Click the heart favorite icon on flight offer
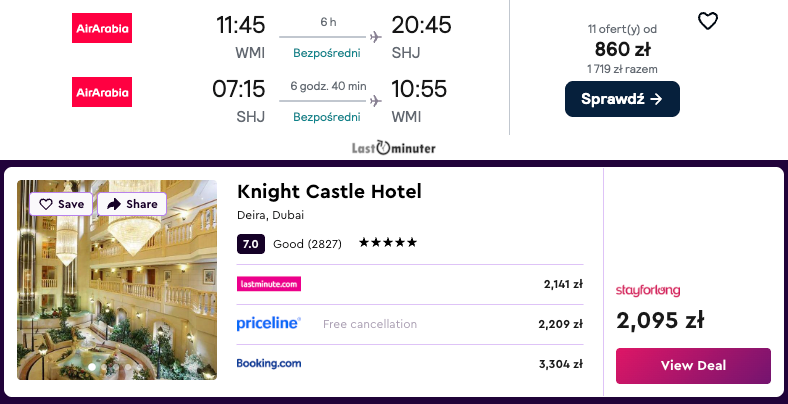This screenshot has width=788, height=404. [707, 21]
